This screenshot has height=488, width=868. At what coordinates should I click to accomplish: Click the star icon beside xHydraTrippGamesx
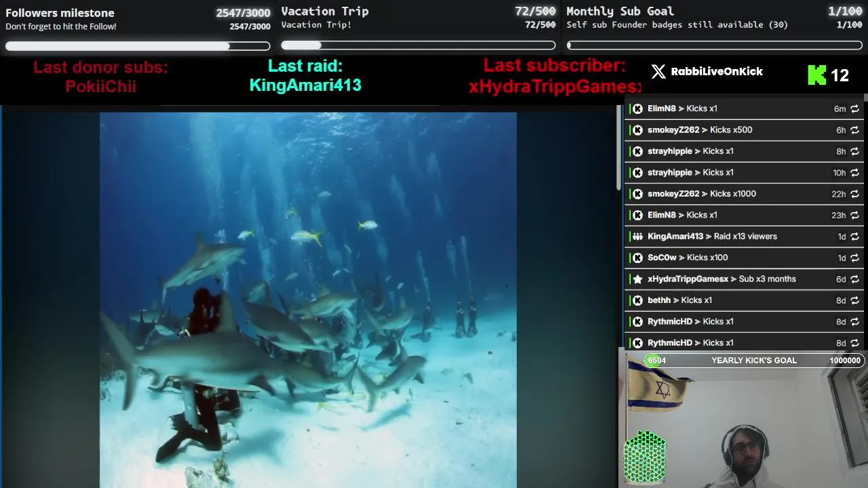click(637, 279)
